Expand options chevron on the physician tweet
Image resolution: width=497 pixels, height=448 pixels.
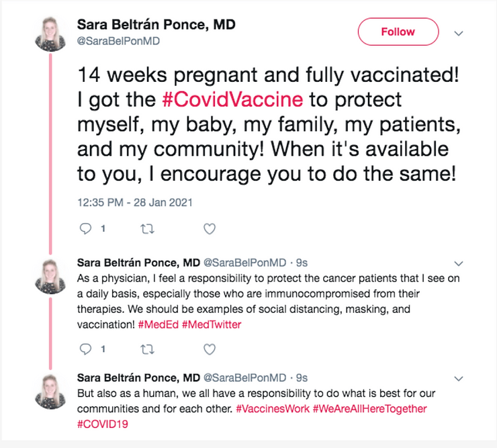pyautogui.click(x=459, y=263)
